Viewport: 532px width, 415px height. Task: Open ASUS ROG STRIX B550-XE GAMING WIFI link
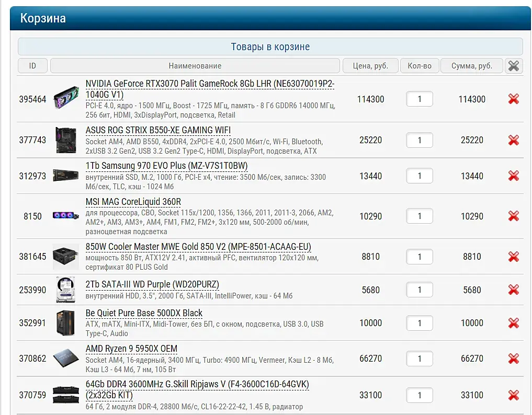click(x=158, y=130)
